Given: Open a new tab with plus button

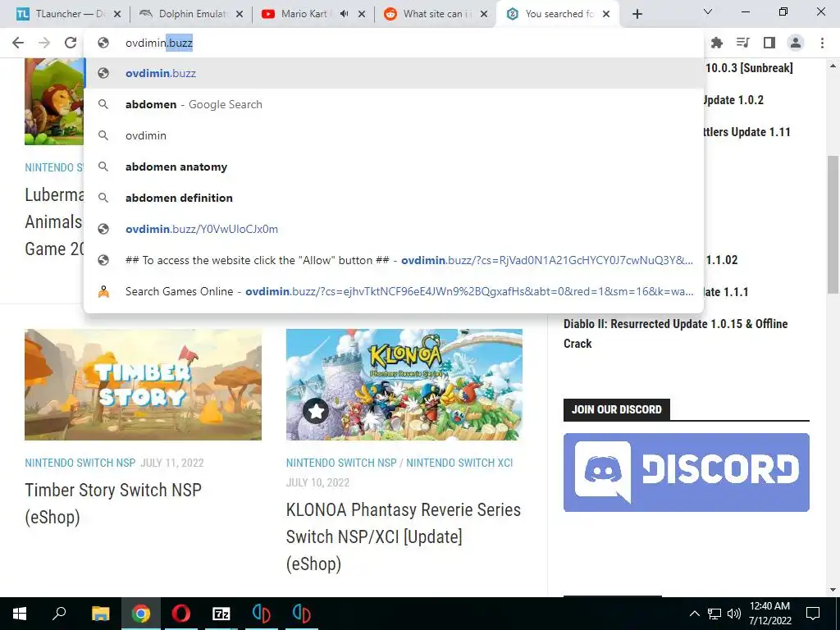Looking at the screenshot, I should [x=637, y=14].
